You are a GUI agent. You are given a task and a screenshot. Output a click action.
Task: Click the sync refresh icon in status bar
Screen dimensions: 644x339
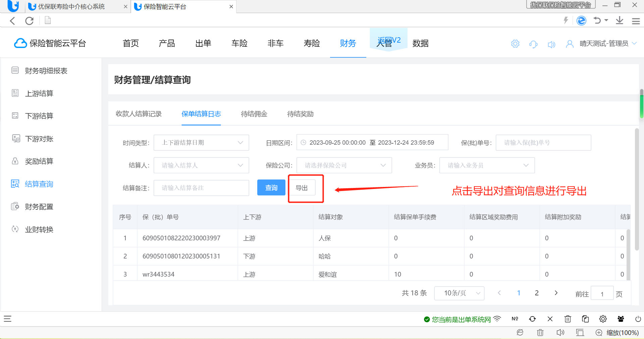pos(532,319)
